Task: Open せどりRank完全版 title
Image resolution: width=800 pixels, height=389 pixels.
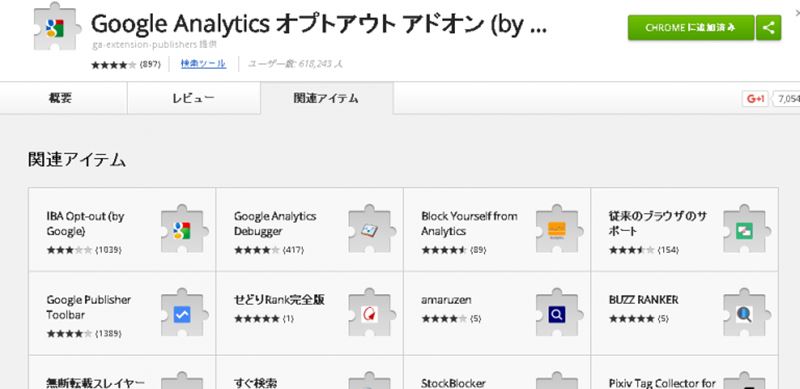Action: click(x=279, y=300)
